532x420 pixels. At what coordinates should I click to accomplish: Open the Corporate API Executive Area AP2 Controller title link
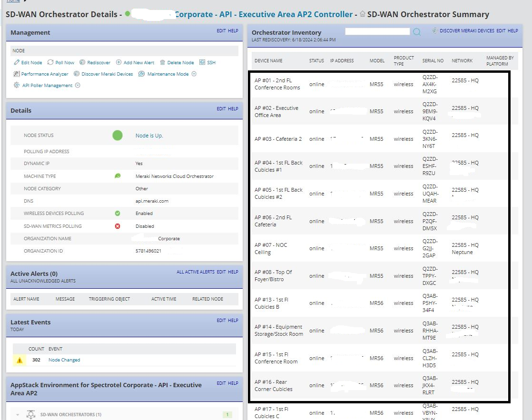[x=264, y=14]
